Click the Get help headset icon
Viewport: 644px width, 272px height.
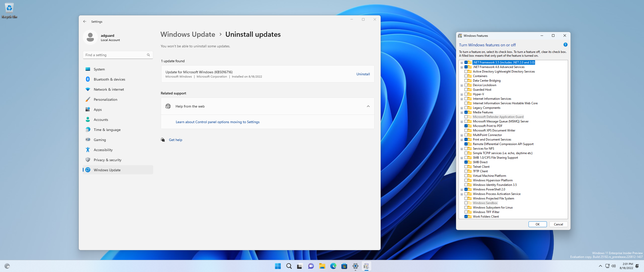(163, 140)
